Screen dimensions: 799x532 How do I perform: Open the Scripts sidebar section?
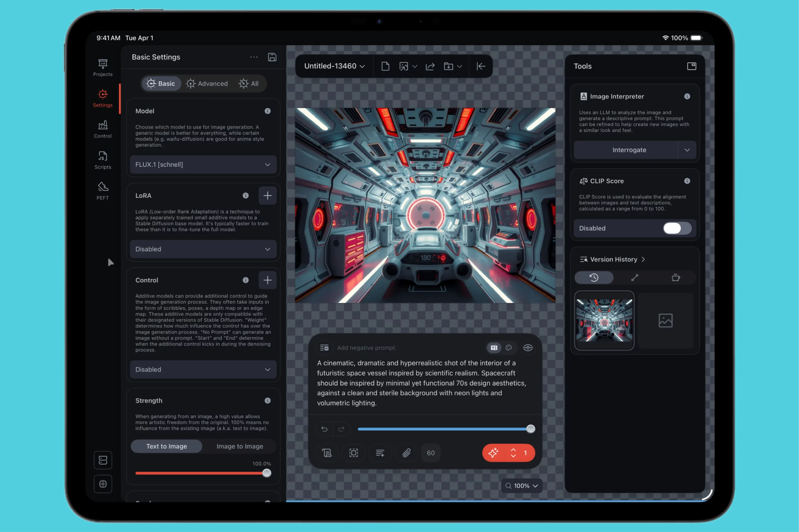(x=103, y=160)
